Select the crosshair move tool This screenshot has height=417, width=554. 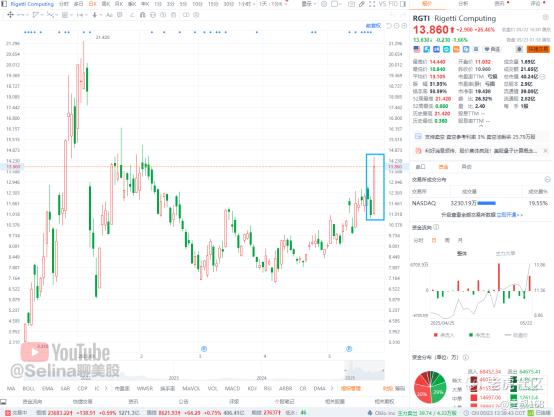[x=10, y=15]
